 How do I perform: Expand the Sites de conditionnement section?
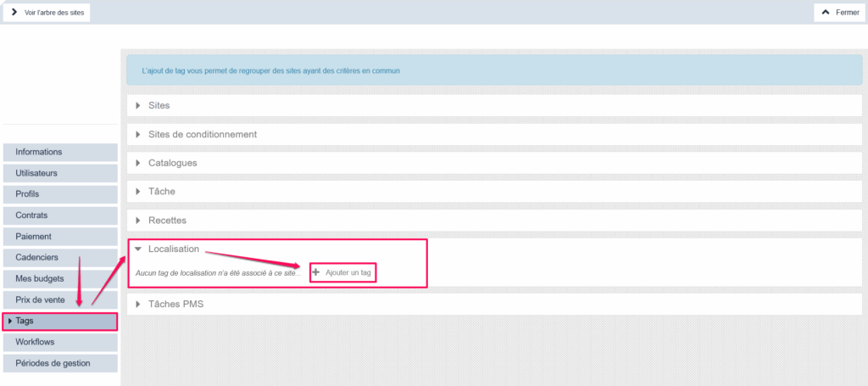202,134
